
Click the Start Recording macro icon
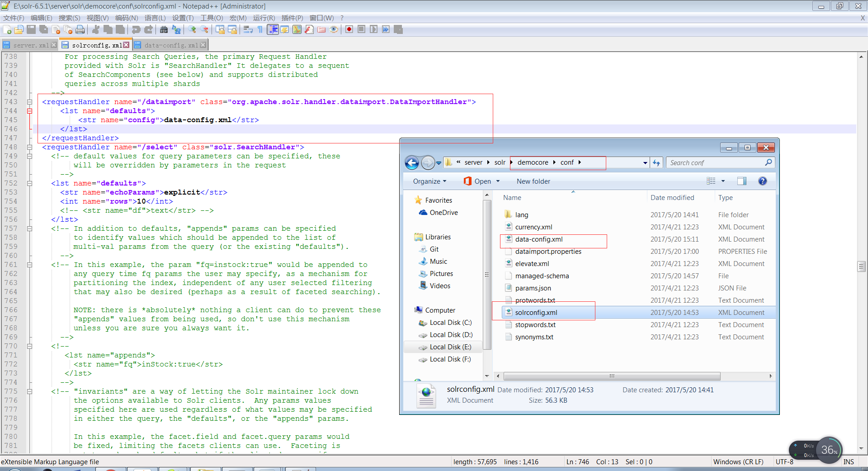tap(349, 30)
